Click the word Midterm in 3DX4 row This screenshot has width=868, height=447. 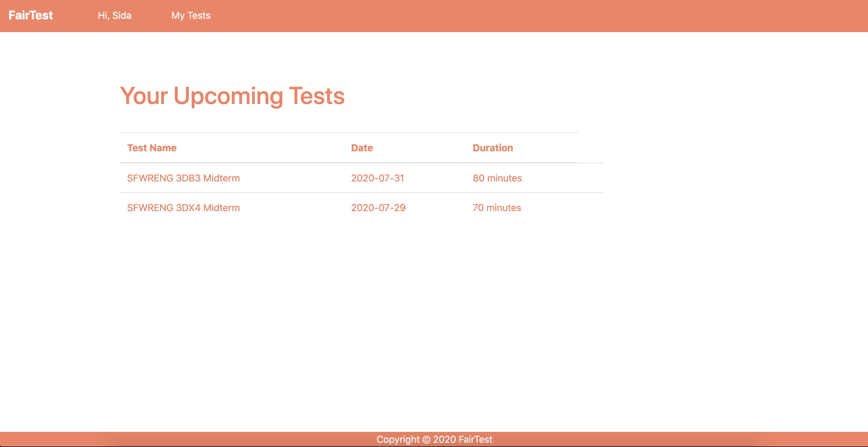tap(221, 208)
